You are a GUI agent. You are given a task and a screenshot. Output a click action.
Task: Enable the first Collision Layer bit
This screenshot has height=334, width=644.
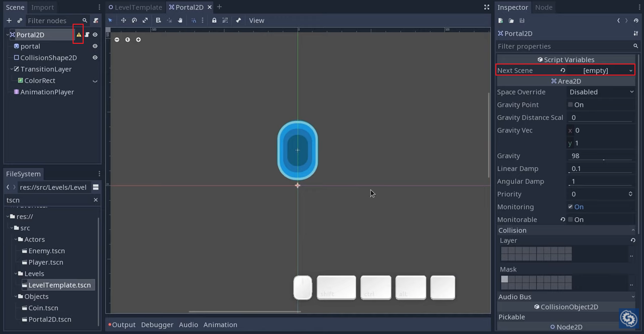[504, 250]
